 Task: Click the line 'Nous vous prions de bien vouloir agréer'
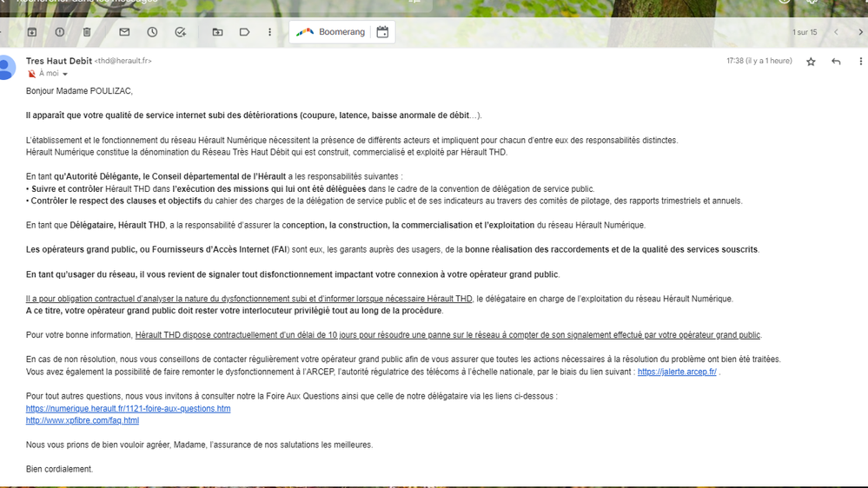tap(199, 445)
